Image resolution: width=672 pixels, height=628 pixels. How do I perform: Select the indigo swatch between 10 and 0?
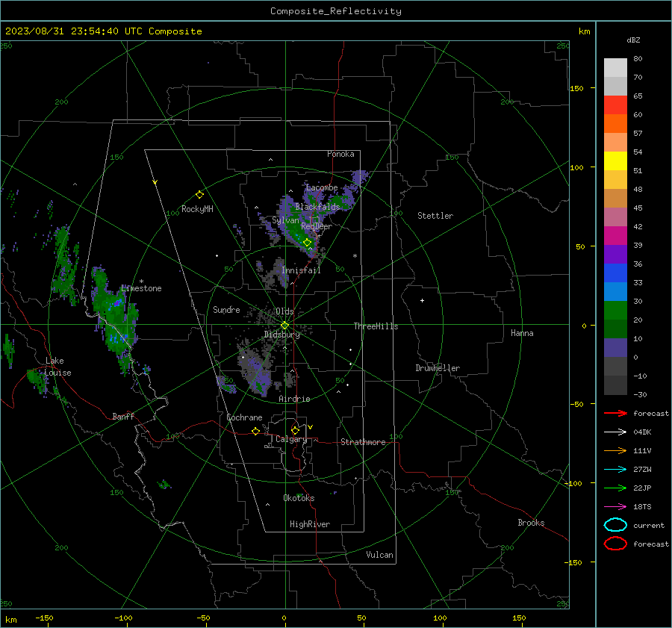pyautogui.click(x=615, y=348)
